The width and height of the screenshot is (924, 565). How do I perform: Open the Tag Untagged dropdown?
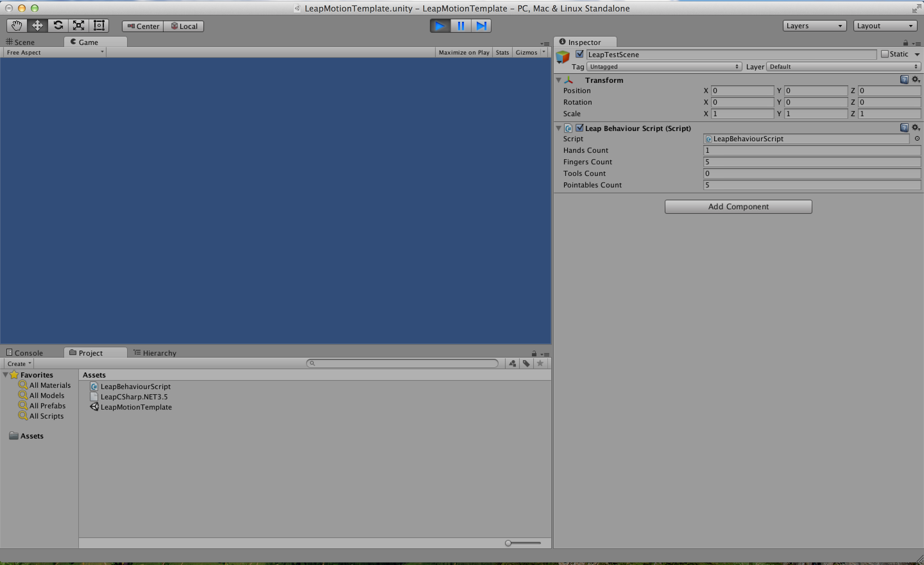[x=664, y=66]
